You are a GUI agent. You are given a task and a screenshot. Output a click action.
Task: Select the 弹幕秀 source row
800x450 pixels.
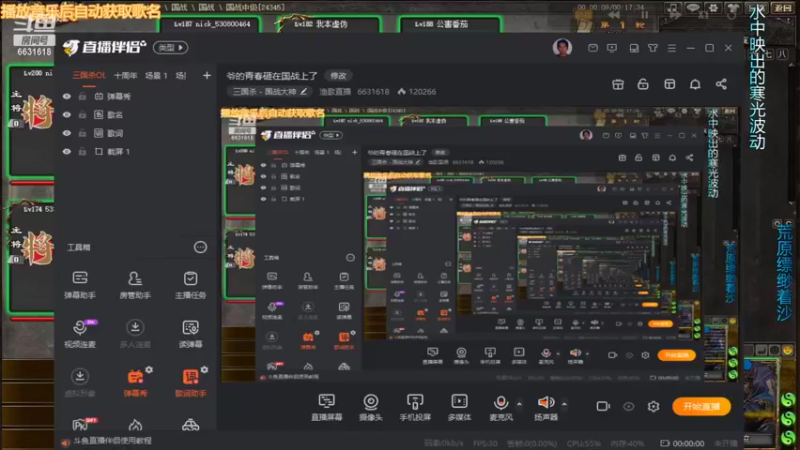tap(135, 96)
